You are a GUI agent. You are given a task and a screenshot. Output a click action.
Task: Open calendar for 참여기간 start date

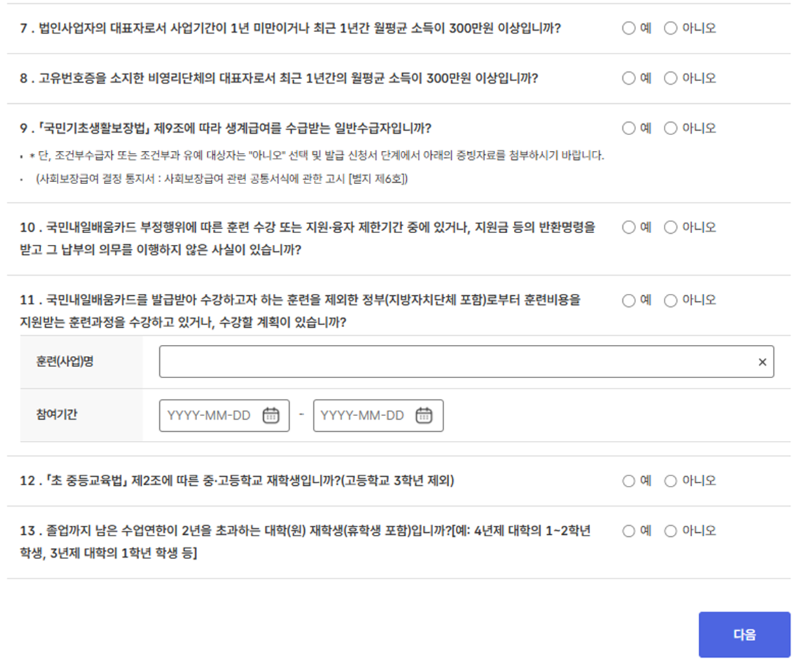271,415
